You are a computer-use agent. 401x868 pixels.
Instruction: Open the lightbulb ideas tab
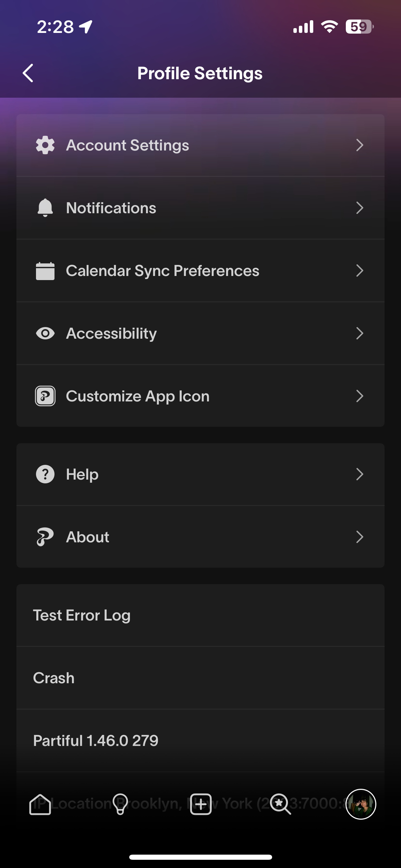(120, 804)
